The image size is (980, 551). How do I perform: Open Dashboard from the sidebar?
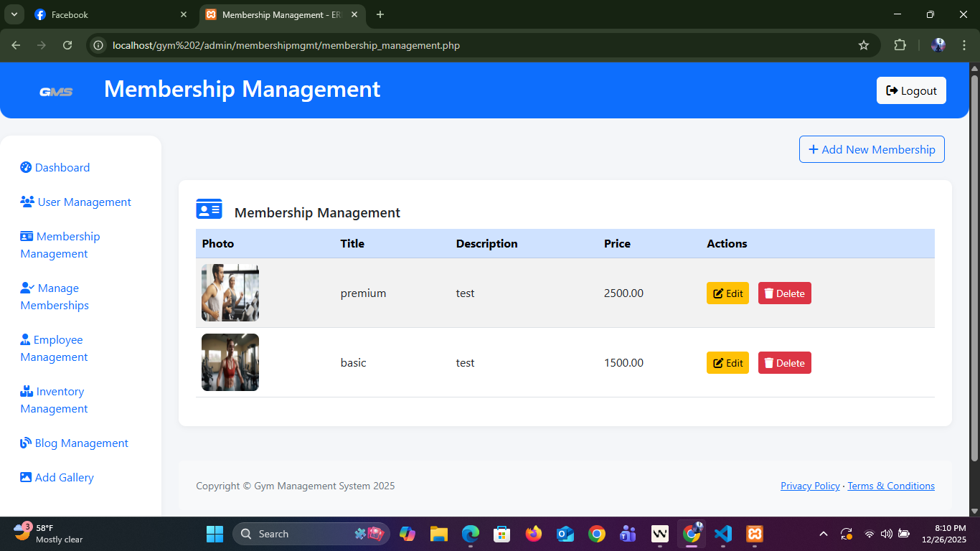(x=55, y=167)
